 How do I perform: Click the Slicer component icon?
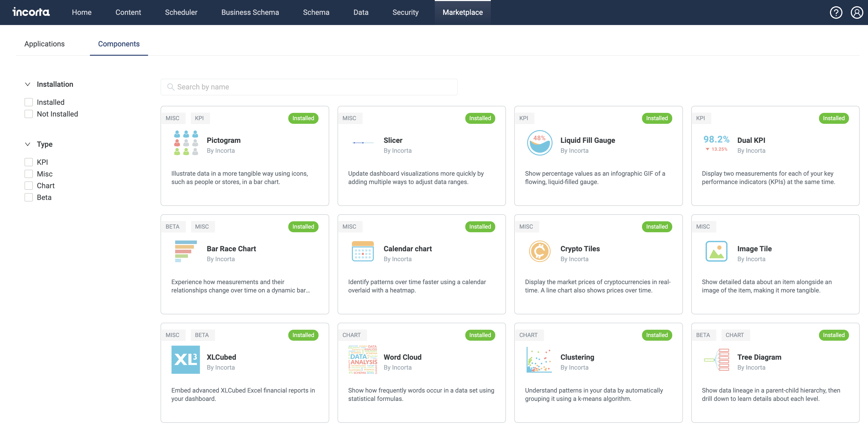(363, 143)
